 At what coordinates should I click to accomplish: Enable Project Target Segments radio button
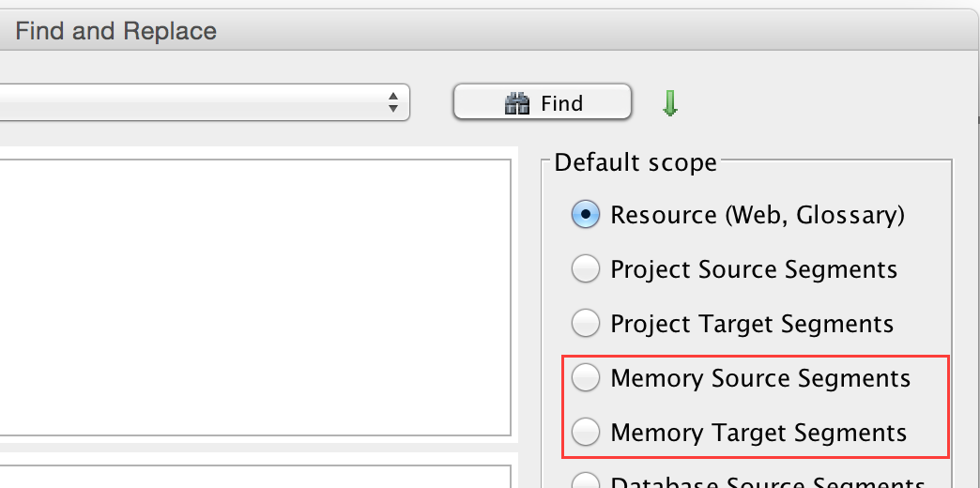586,324
